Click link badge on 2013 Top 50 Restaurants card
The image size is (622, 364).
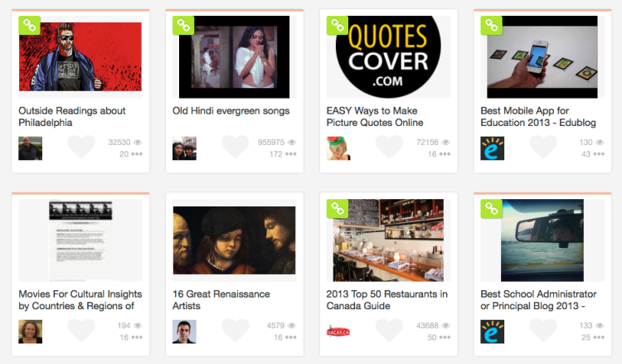[338, 209]
